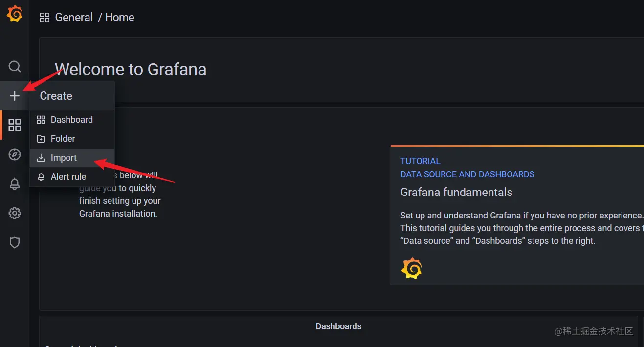Open the Explore compass icon

click(15, 154)
